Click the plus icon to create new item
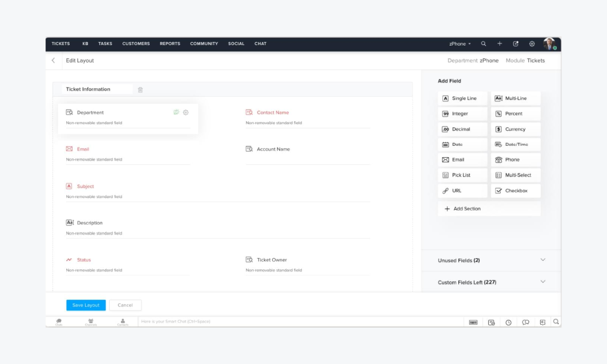 click(500, 44)
